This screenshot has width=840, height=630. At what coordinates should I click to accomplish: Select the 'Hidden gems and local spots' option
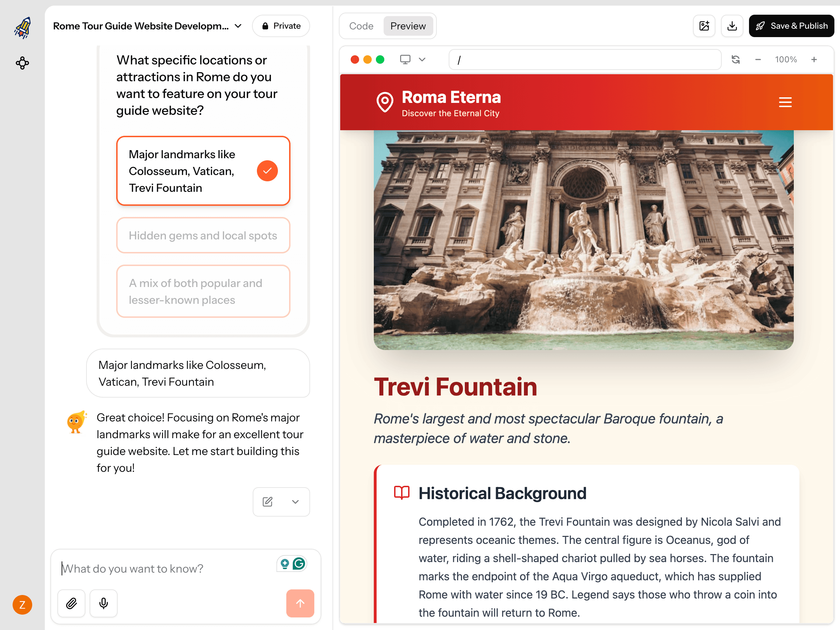pyautogui.click(x=203, y=235)
